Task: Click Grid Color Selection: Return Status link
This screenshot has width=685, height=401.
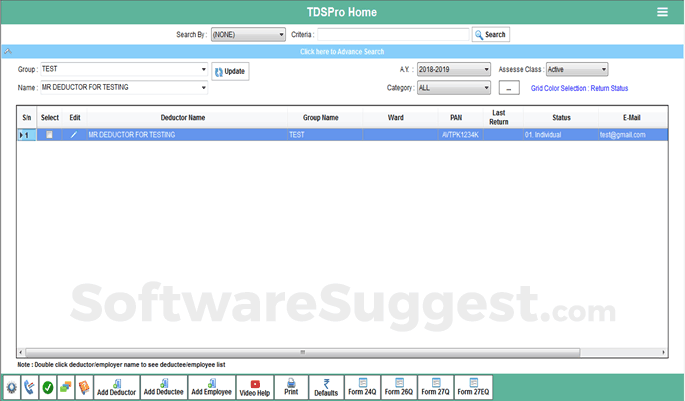Action: [x=579, y=88]
